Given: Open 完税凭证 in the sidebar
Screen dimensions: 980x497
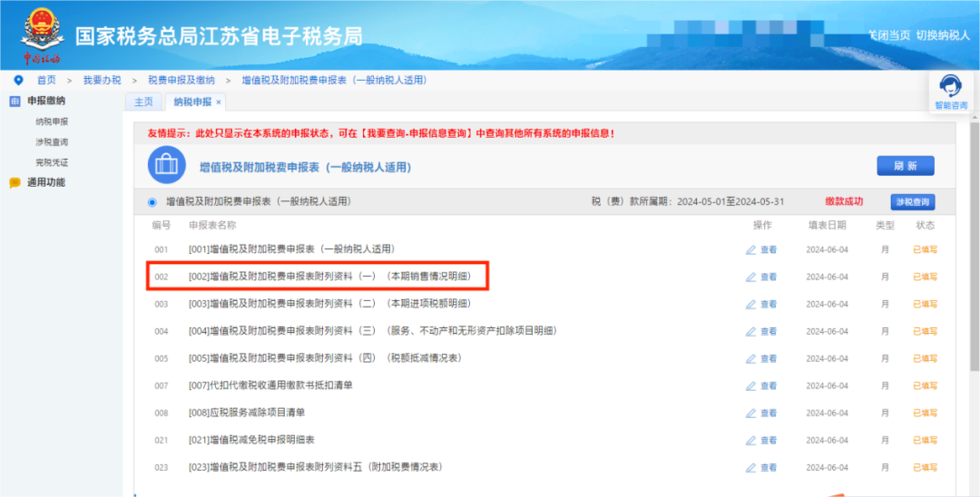Looking at the screenshot, I should point(52,162).
